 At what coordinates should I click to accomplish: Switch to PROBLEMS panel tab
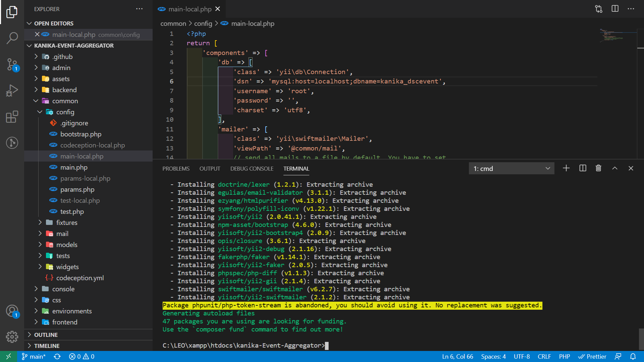[x=176, y=169]
